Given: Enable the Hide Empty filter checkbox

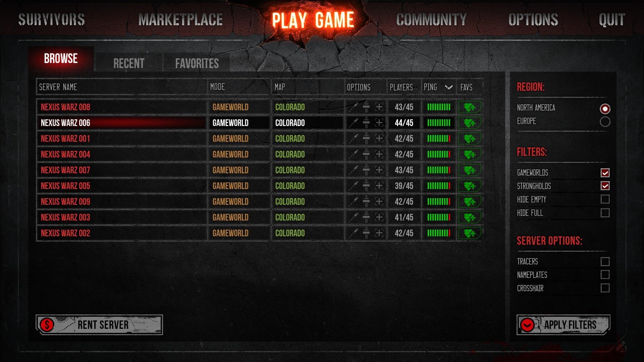Looking at the screenshot, I should tap(605, 199).
